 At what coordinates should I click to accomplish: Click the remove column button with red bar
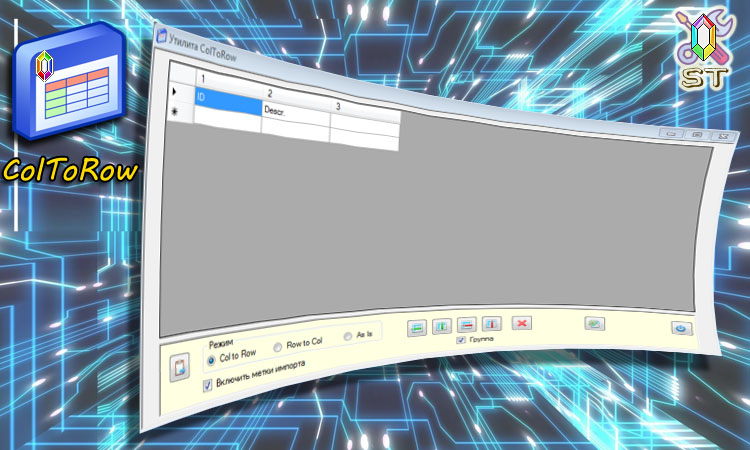491,324
